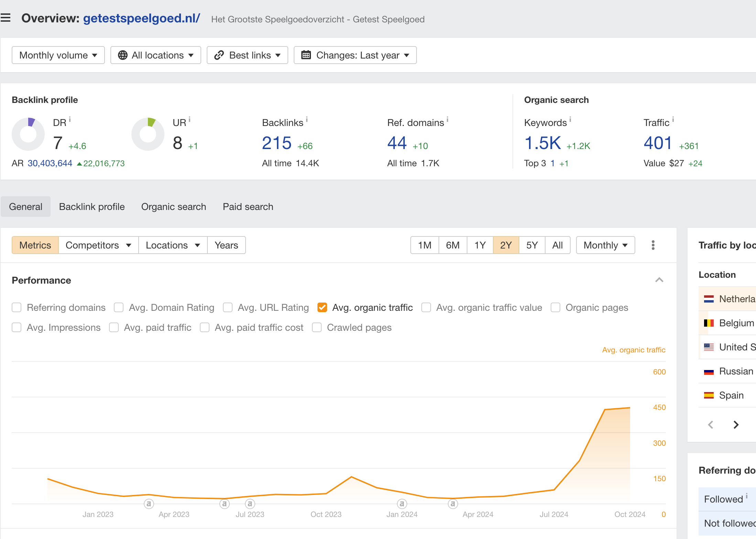
Task: Uncheck the Avg. organic traffic checkbox
Action: (322, 307)
